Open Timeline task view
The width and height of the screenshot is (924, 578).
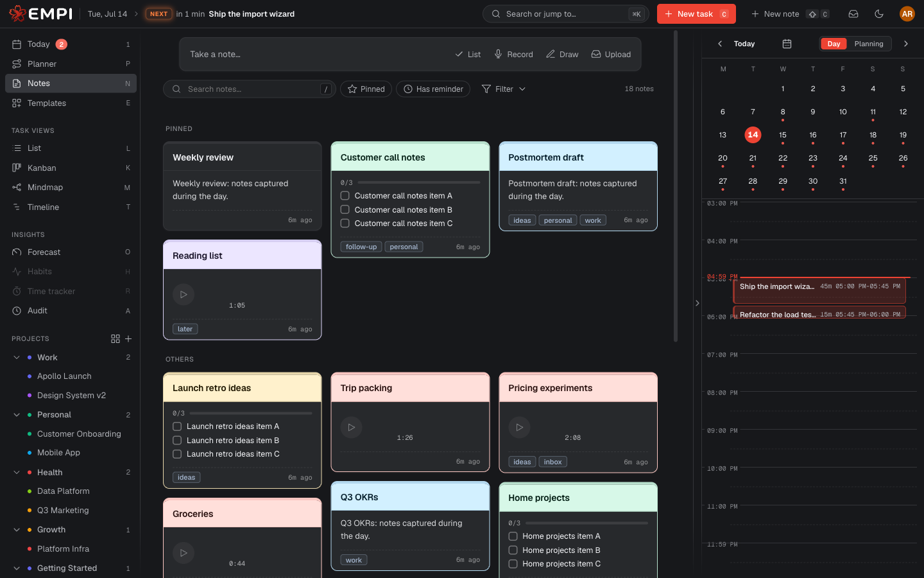click(71, 207)
